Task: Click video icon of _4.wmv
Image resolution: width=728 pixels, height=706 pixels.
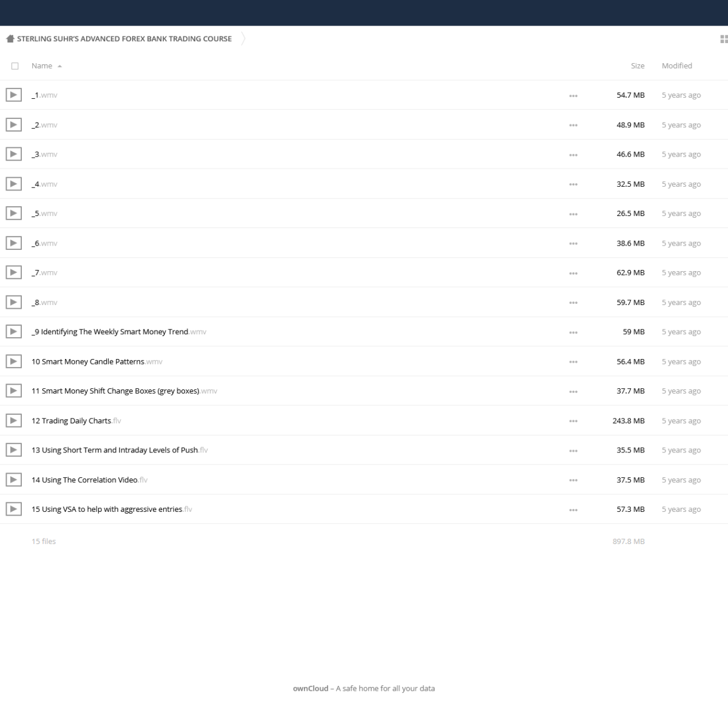Action: tap(13, 184)
